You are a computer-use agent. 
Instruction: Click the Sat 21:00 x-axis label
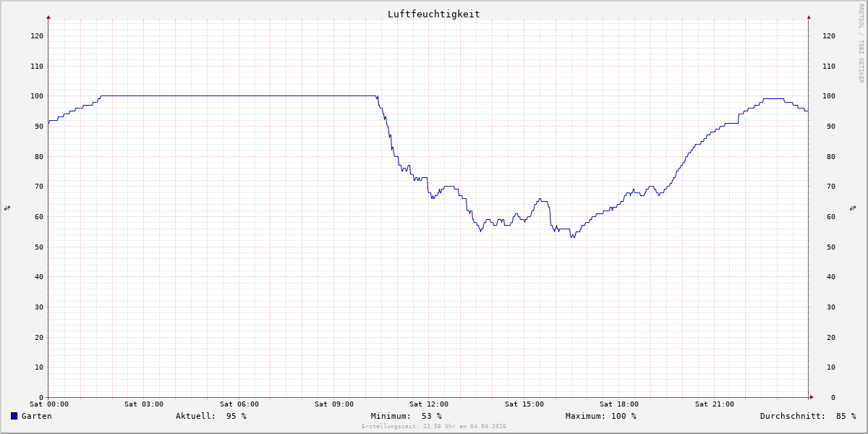click(x=714, y=404)
